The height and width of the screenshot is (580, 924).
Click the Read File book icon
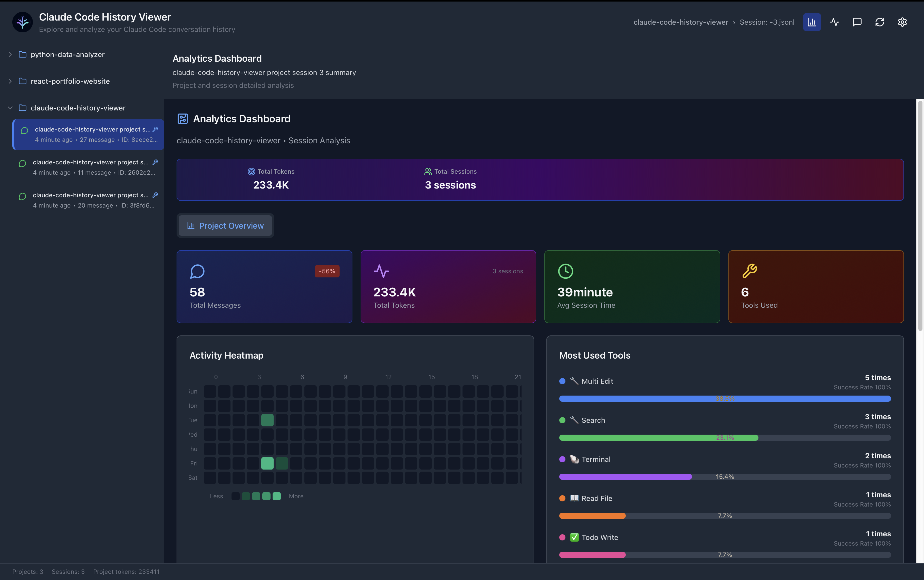pos(574,499)
